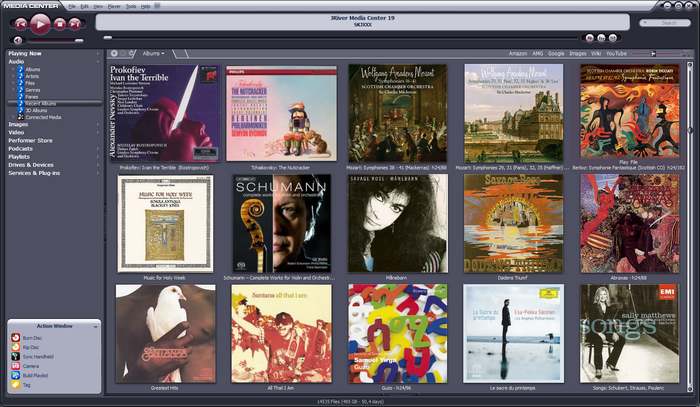Click the circular back button in view header
700x407 pixels.
point(114,54)
